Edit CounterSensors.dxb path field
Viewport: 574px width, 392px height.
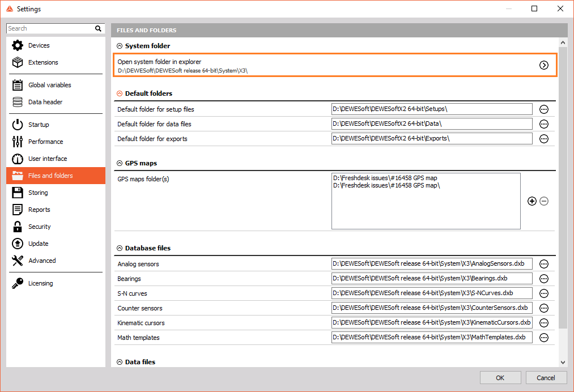click(x=432, y=308)
